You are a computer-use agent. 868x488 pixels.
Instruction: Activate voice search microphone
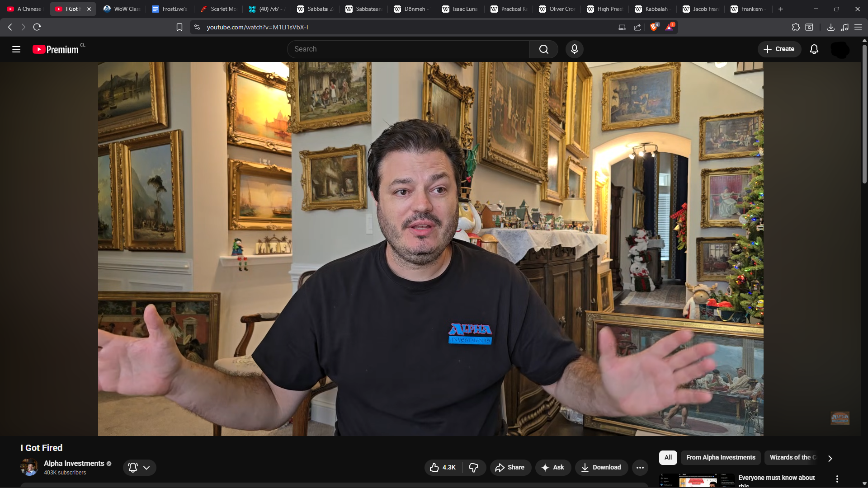(x=574, y=49)
